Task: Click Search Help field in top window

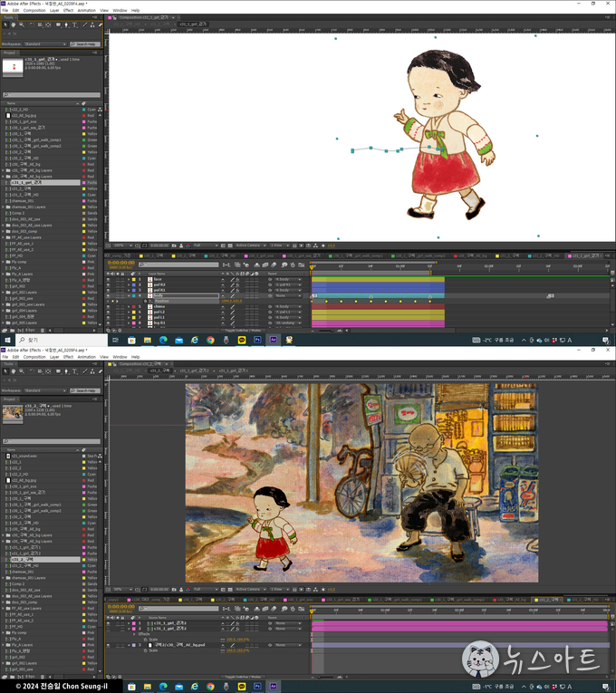Action: coord(85,44)
